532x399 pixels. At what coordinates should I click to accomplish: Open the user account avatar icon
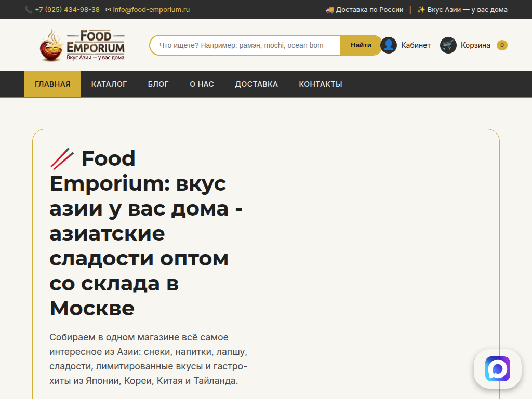(389, 45)
